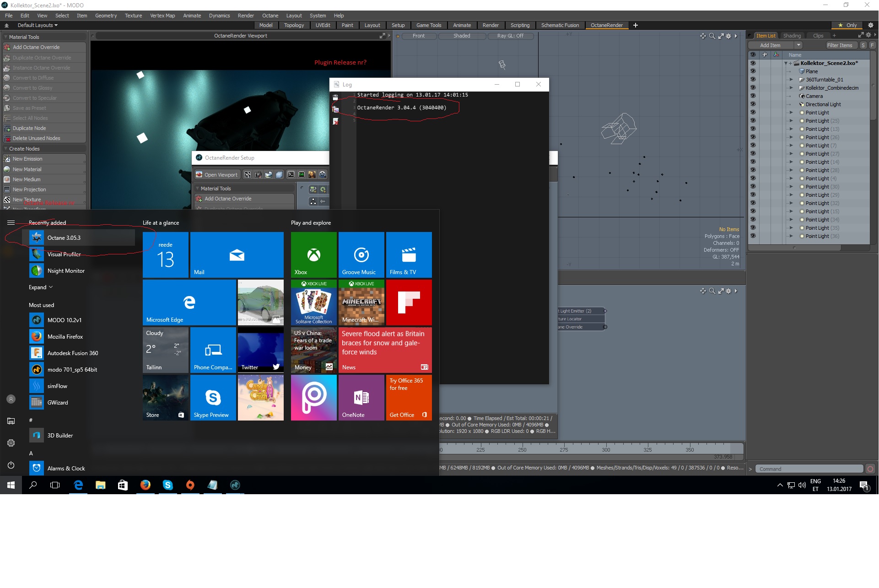Expand the 360Turntable_01 group
Image resolution: width=879 pixels, height=588 pixels.
(791, 80)
